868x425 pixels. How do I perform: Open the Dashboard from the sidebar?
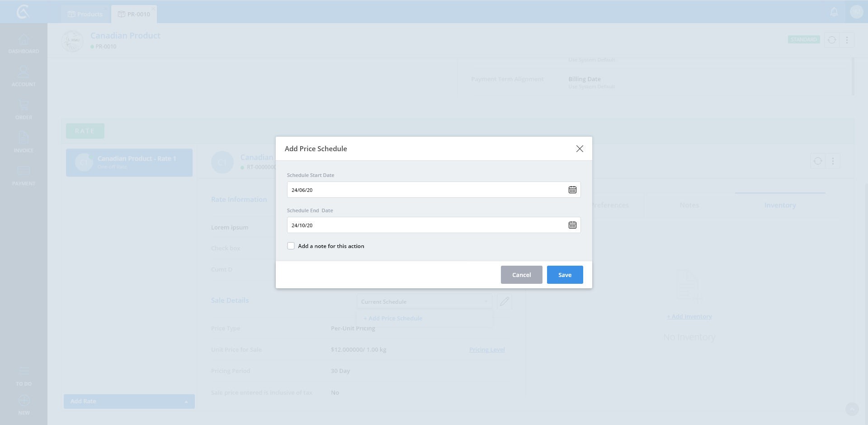[x=24, y=44]
